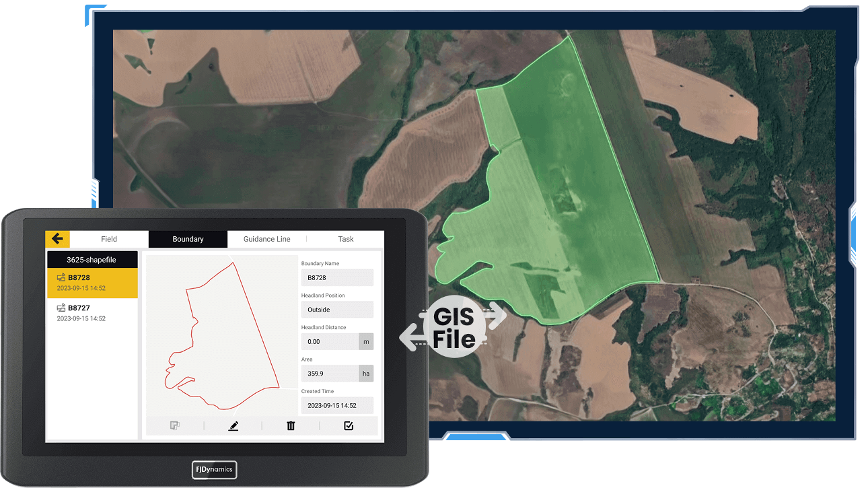Click the duplicate boundary icon

[x=176, y=425]
